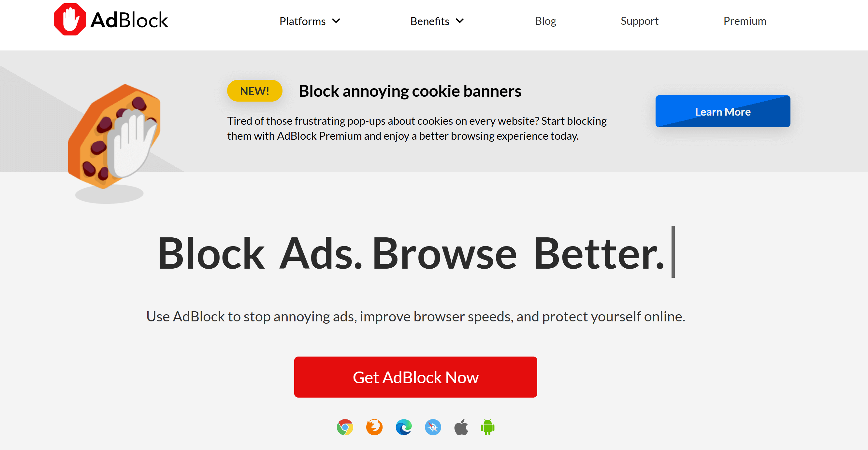Visit the Premium page

tap(745, 21)
